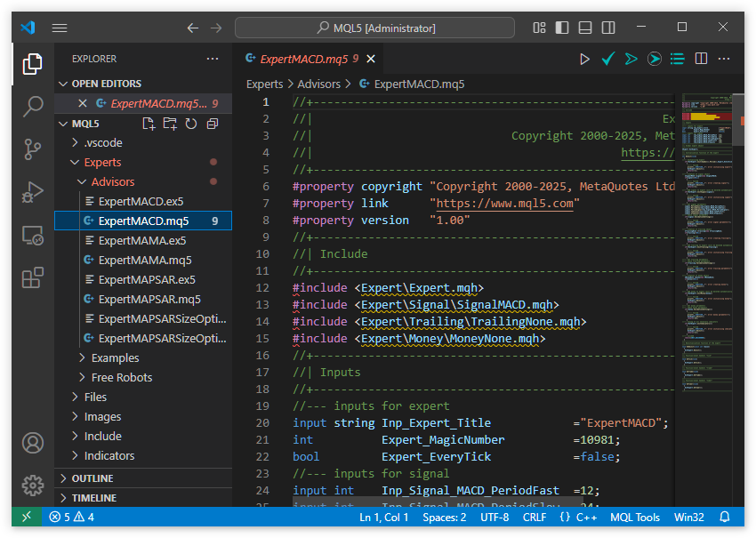Close ExpertMACD.mq5 in Open Editors list
The width and height of the screenshot is (756, 538).
click(83, 104)
